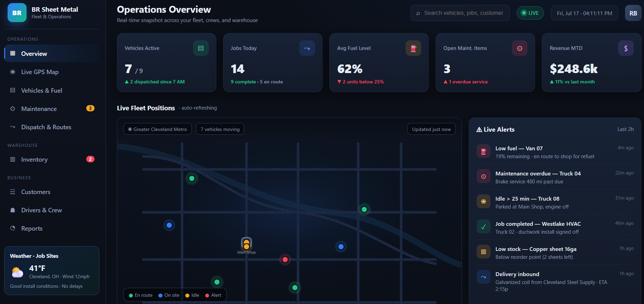Image resolution: width=644 pixels, height=304 pixels.
Task: Click the Revenue MTD dollar icon
Action: coord(626,48)
